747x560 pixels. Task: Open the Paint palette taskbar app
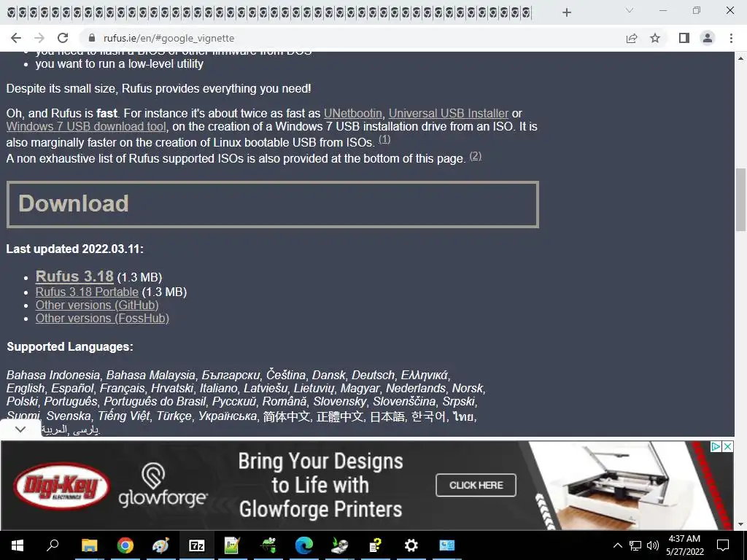tap(161, 545)
